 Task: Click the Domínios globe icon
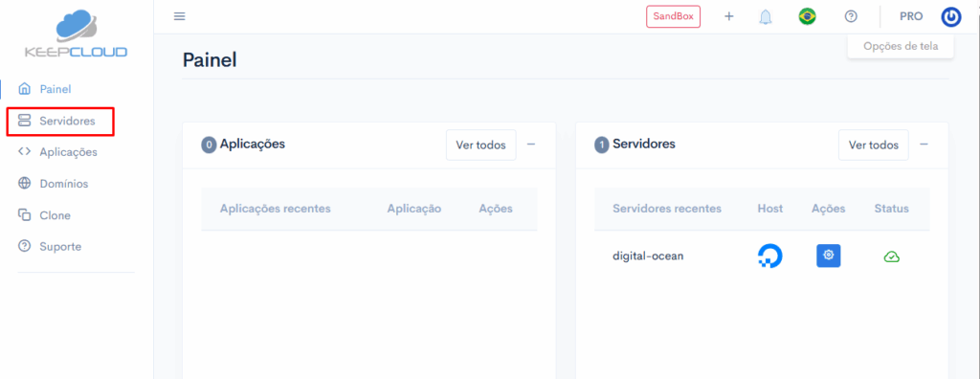pyautogui.click(x=24, y=183)
